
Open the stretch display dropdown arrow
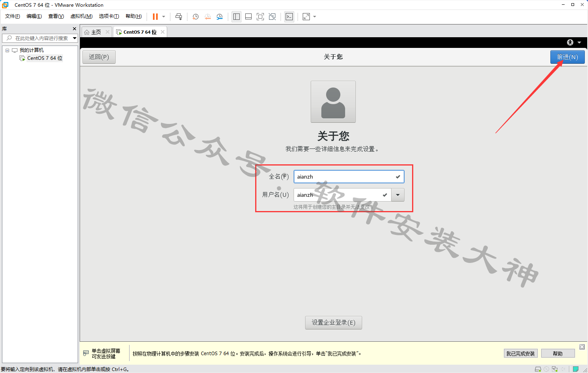(x=315, y=17)
